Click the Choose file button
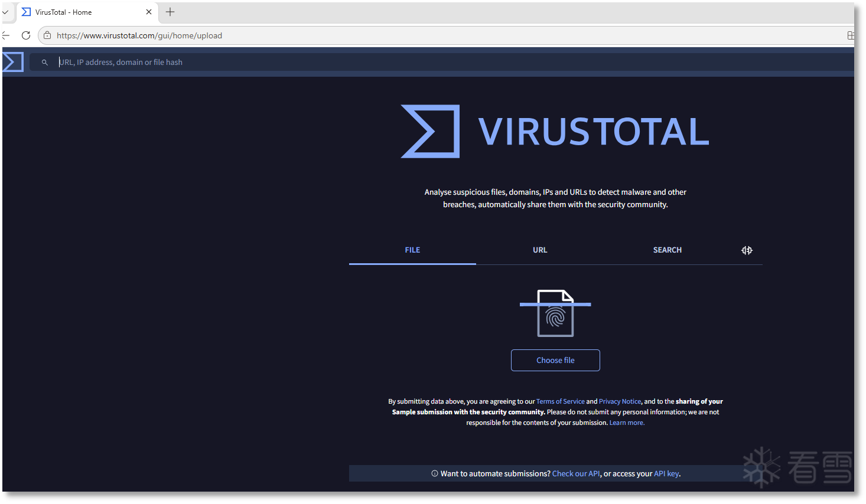This screenshot has width=866, height=504. 555,360
